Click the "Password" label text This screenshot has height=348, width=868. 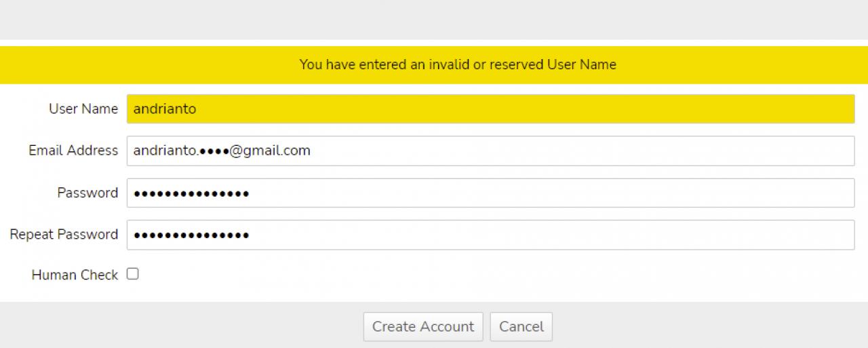(x=87, y=193)
